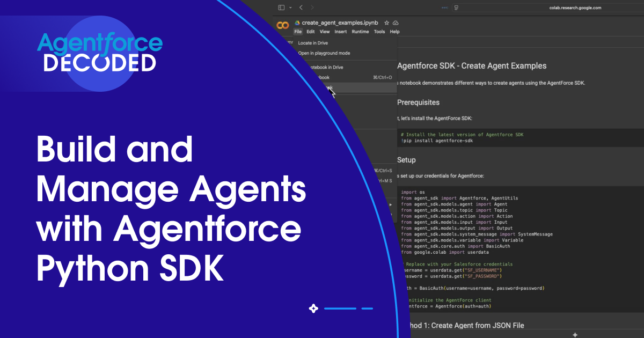The image size is (644, 338).
Task: Expand the sidebar dropdown chevron
Action: [x=290, y=8]
